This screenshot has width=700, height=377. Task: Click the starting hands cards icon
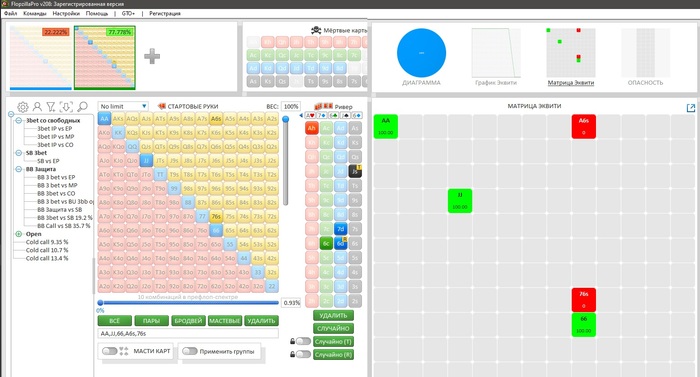point(162,106)
